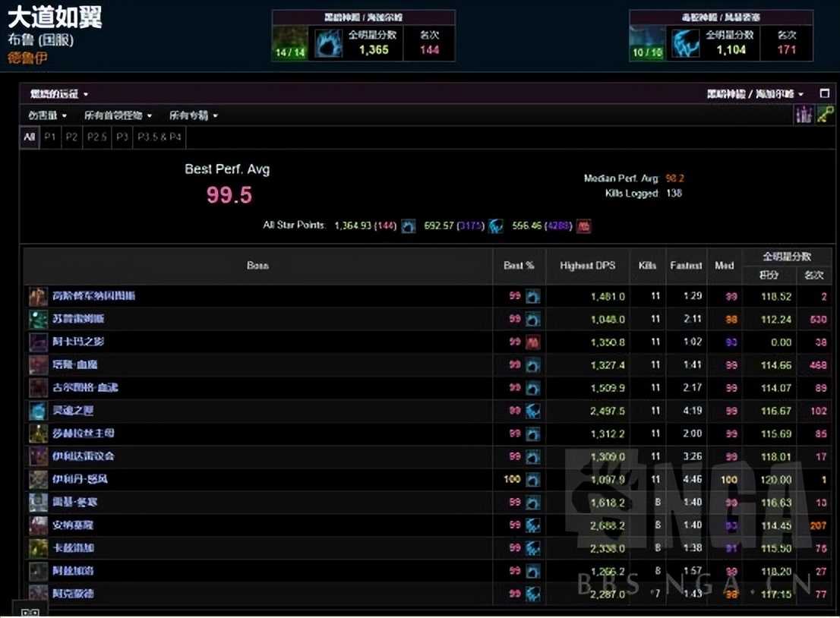Open the 阿克蒙德 boss link
840x618 pixels.
click(x=73, y=594)
